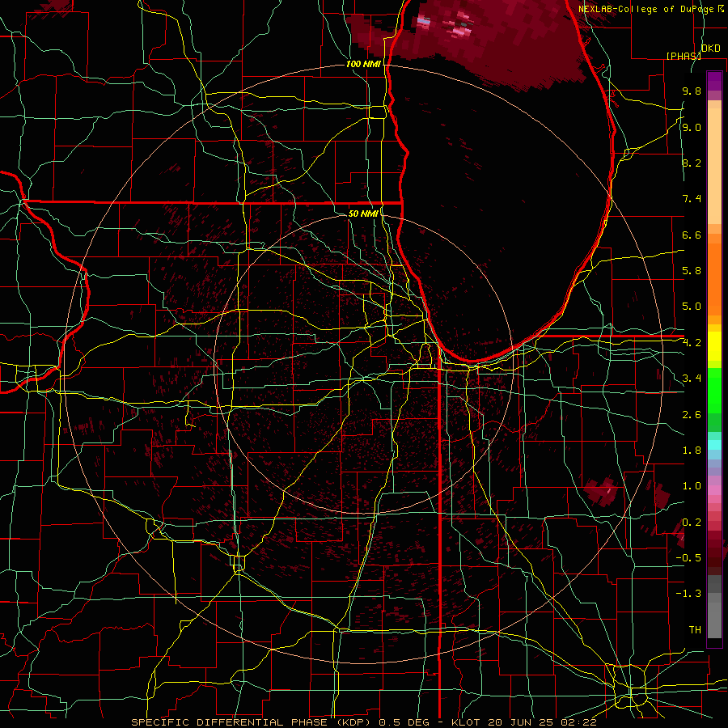Click the dark red echo blob in the southeast

point(601,491)
